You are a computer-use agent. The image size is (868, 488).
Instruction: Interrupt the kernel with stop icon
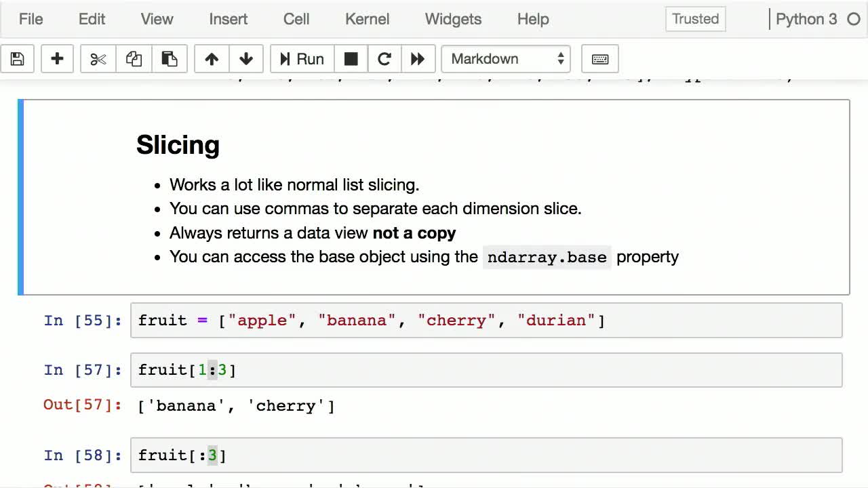pyautogui.click(x=351, y=59)
